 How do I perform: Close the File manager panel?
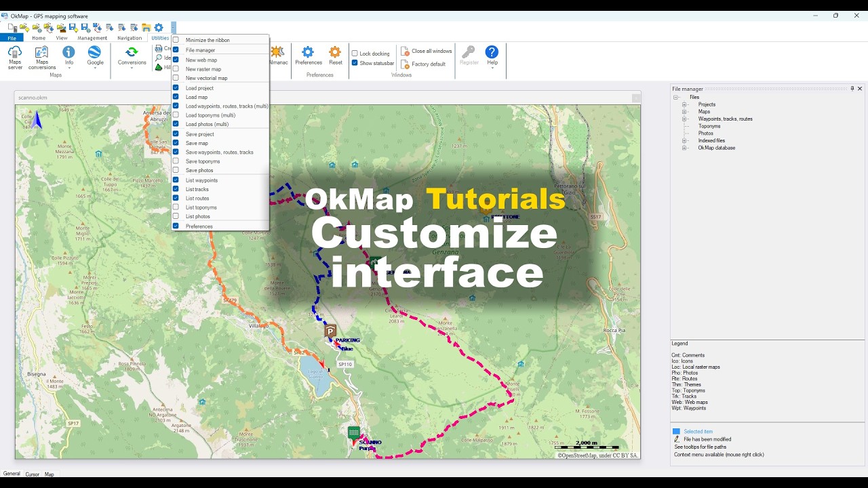(x=860, y=89)
